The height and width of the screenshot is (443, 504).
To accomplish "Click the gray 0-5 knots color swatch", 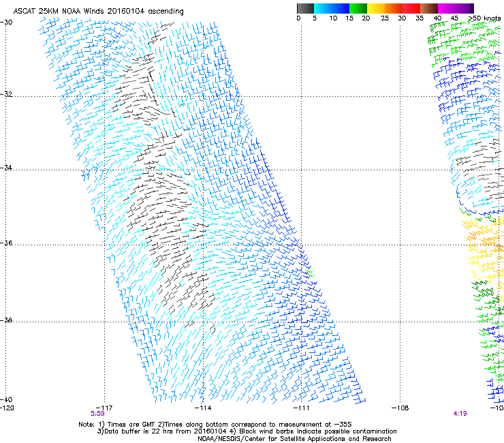I will click(305, 8).
